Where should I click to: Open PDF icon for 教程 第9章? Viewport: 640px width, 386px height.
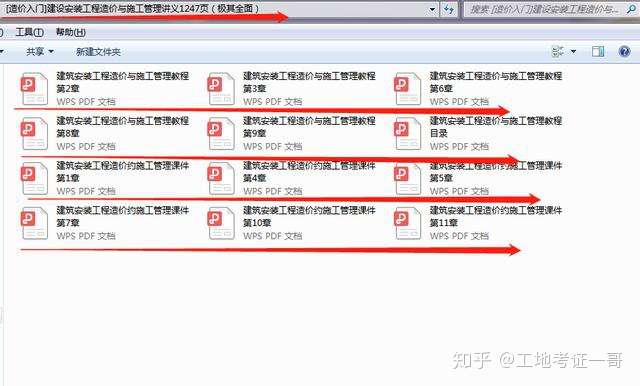point(221,133)
